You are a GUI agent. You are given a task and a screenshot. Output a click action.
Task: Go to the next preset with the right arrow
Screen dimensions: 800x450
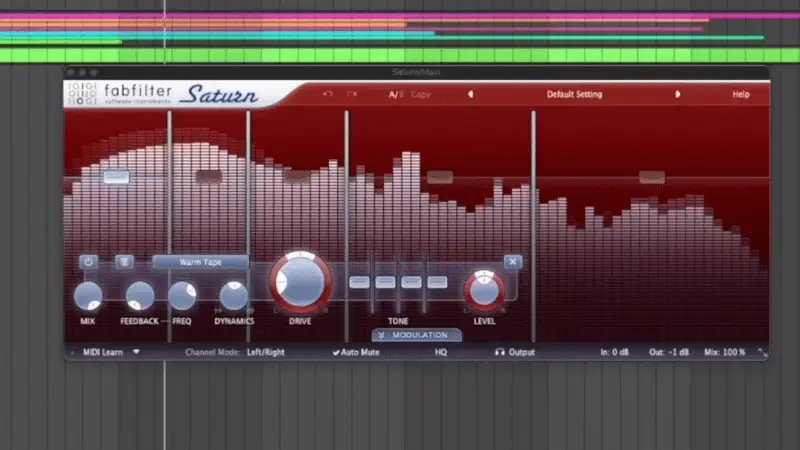(678, 94)
